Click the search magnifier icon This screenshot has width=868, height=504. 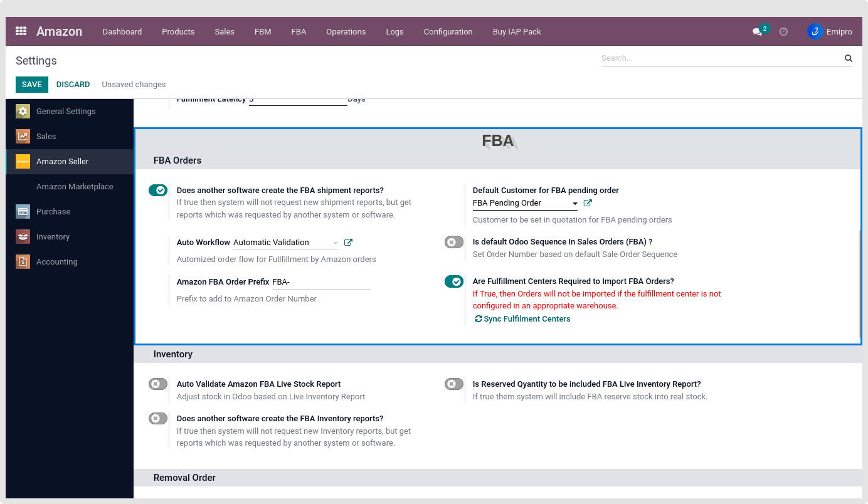(848, 58)
